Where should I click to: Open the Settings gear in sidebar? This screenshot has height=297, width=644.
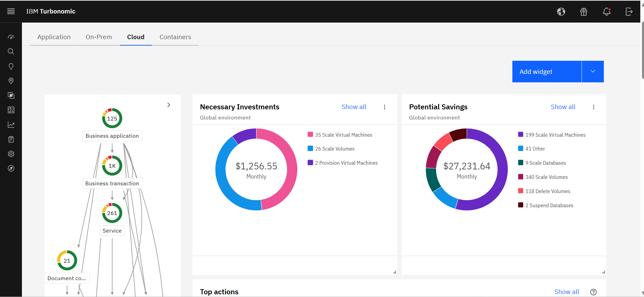[11, 154]
